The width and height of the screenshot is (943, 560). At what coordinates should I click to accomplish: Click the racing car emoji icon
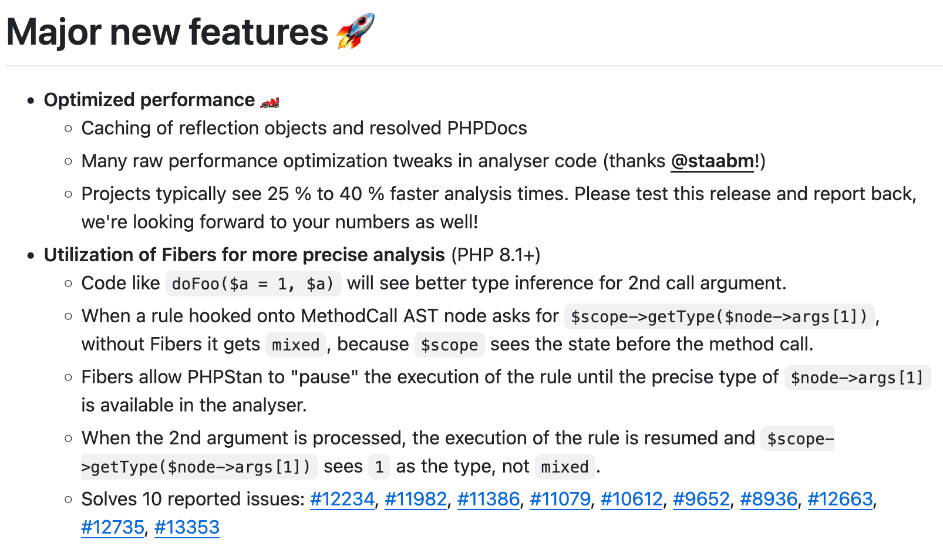click(270, 102)
